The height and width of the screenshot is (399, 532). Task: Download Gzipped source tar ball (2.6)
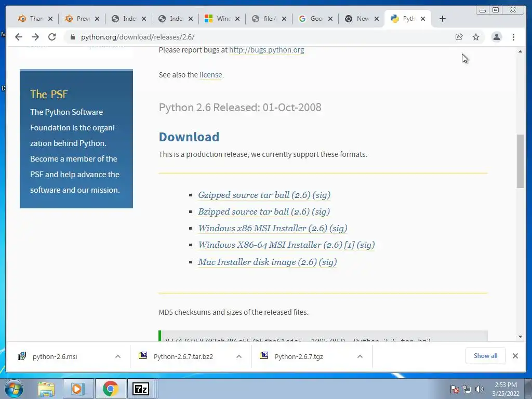254,195
